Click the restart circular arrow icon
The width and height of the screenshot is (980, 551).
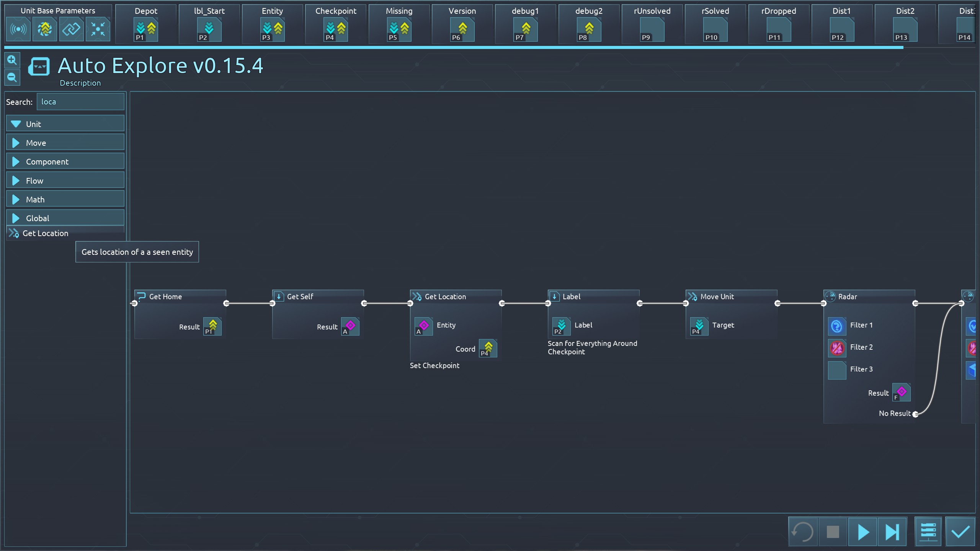pos(803,532)
